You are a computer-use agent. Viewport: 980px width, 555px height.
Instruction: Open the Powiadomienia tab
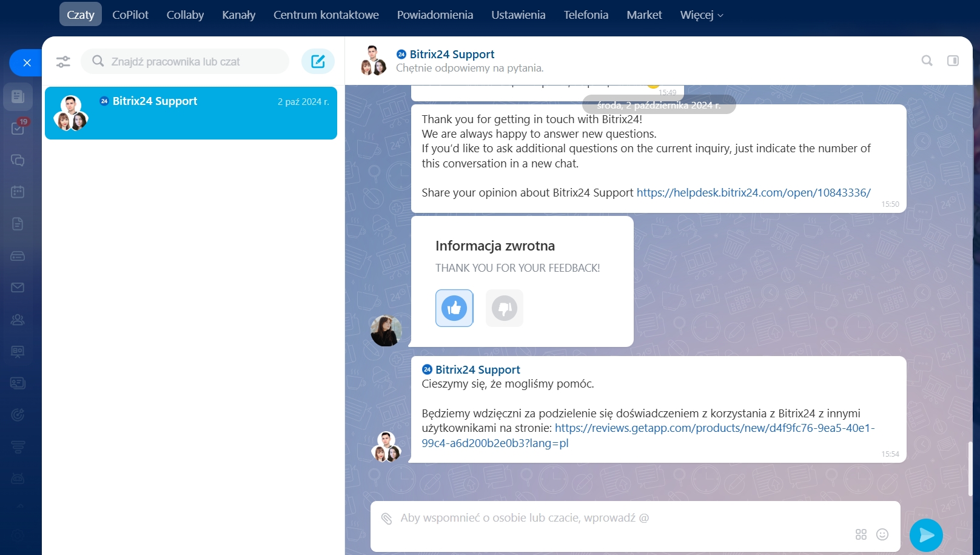pos(435,15)
